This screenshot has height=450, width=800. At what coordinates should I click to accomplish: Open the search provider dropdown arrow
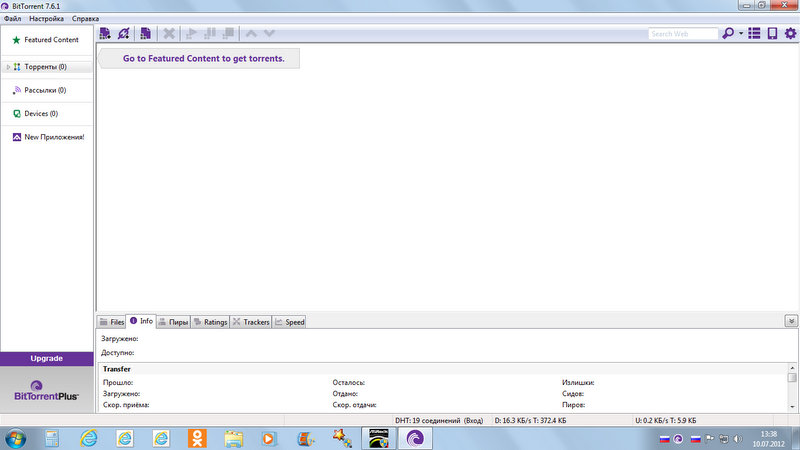741,34
